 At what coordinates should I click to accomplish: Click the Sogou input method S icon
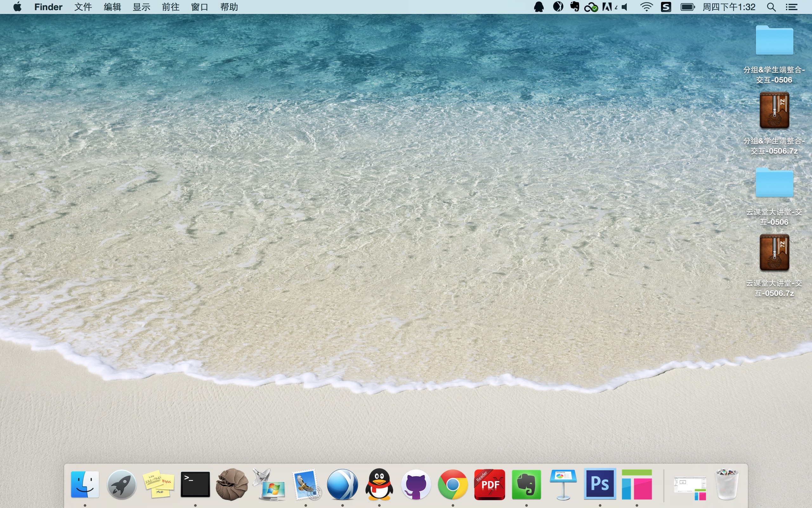coord(666,7)
